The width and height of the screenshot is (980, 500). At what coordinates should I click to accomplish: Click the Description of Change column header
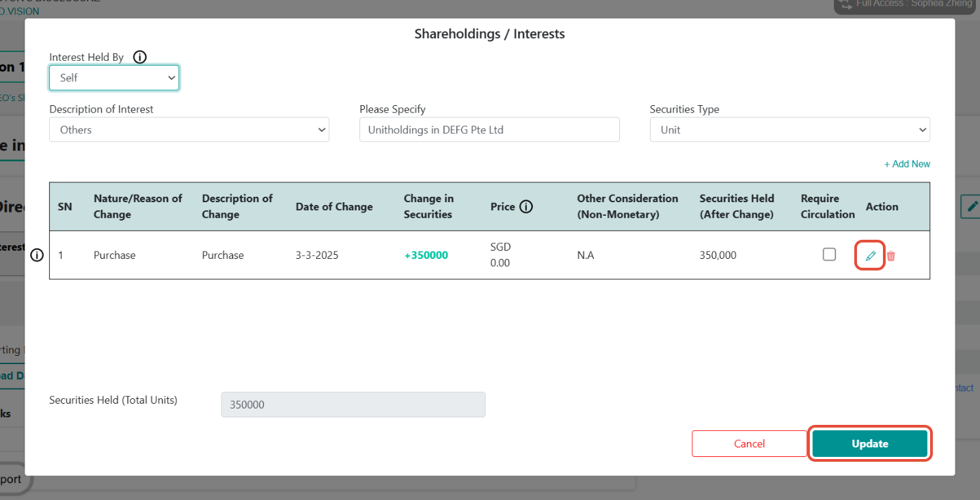tap(237, 206)
